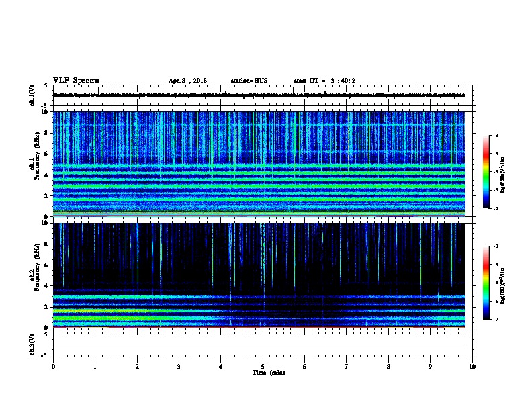532x411 pixels.
Task: Click the ch.1 colorbar log(PSD) label
Action: coord(503,175)
